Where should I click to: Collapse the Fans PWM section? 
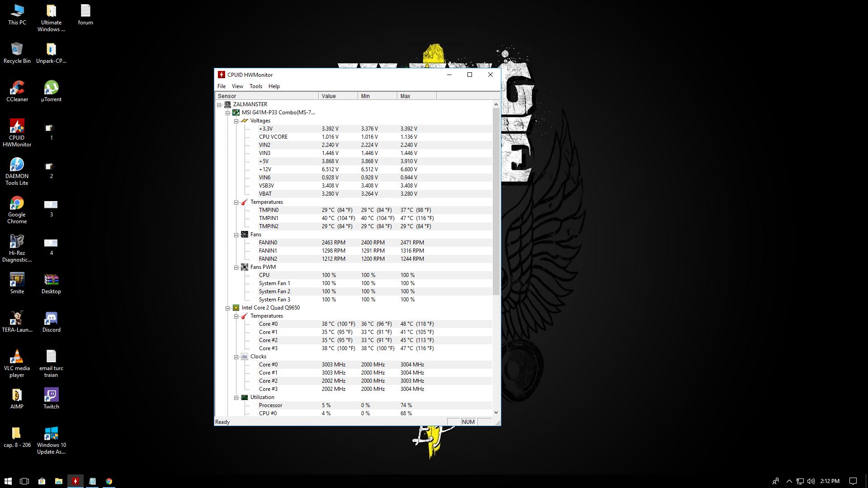236,267
